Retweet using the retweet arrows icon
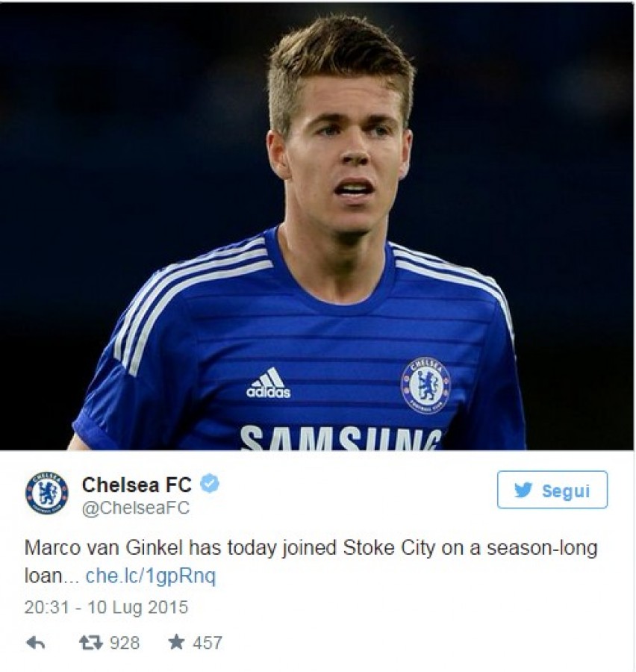 click(91, 642)
